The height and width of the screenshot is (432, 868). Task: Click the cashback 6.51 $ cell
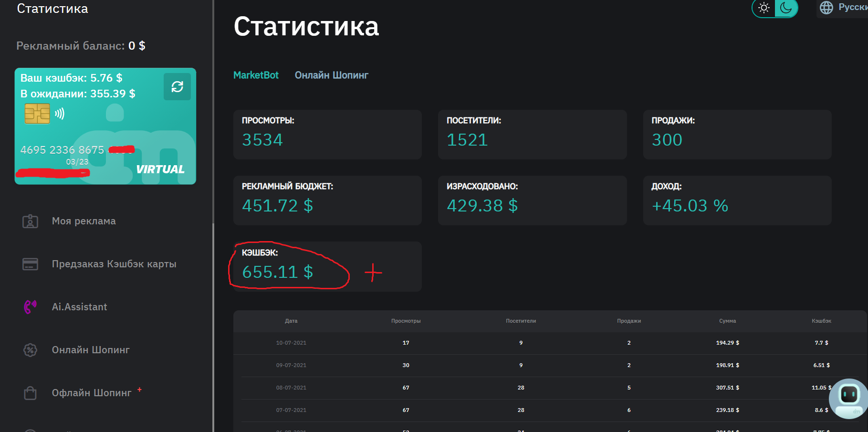pos(822,365)
